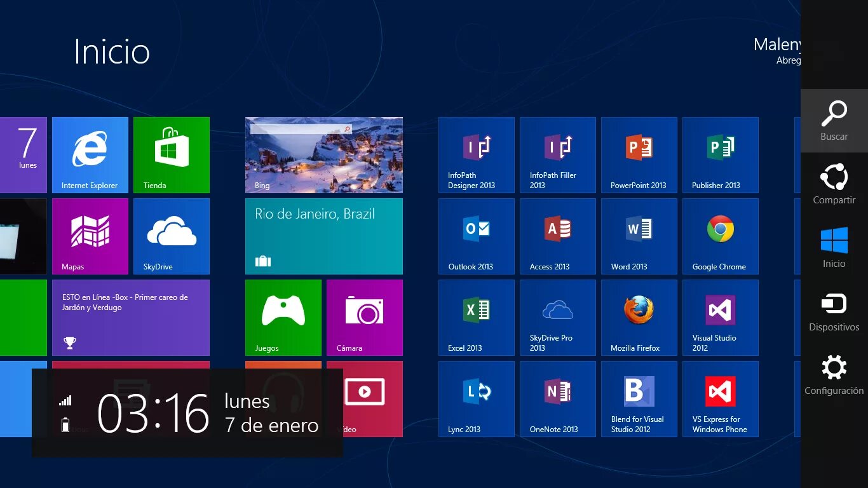Launch Access 2013
This screenshot has width=868, height=488.
click(558, 236)
